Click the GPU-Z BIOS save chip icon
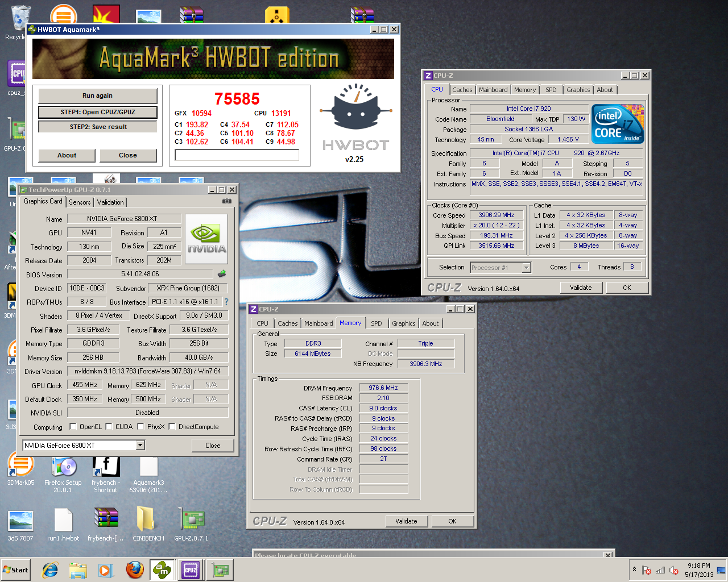Viewport: 728px width, 582px height. tap(222, 274)
